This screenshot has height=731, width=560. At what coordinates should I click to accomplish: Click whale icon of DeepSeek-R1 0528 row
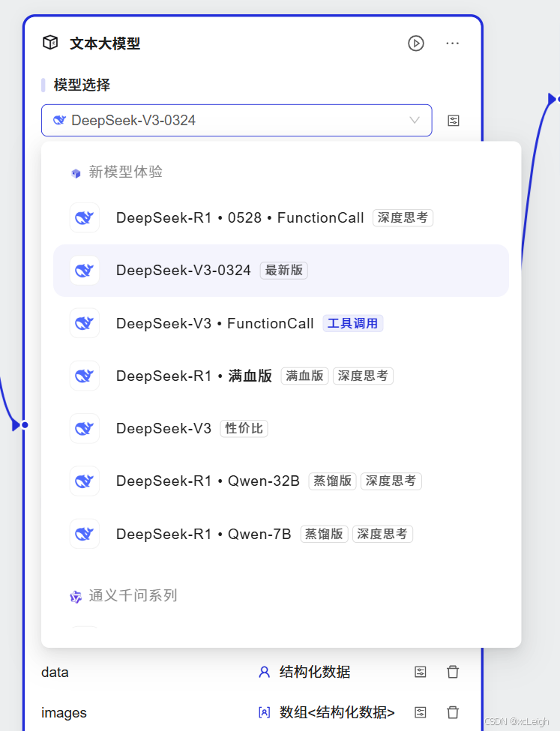85,217
